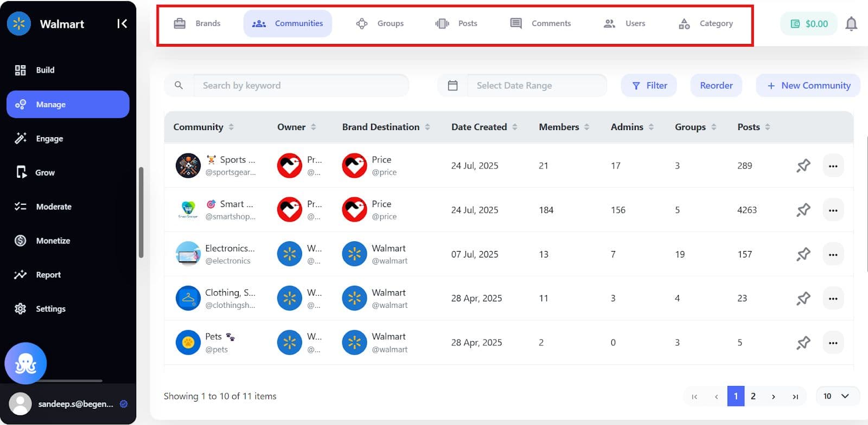Pin the Smart community row
The image size is (868, 425).
[x=803, y=210]
